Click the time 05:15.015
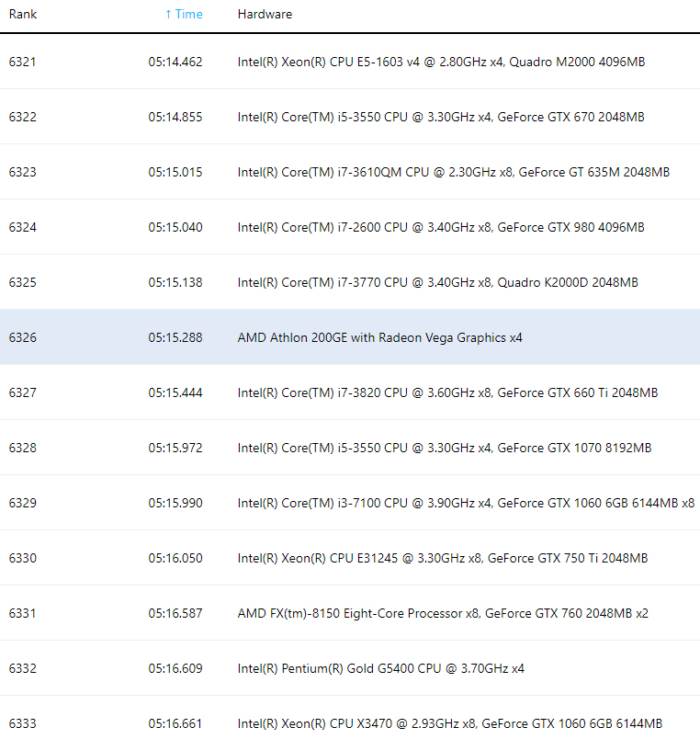The image size is (700, 739). [x=175, y=172]
